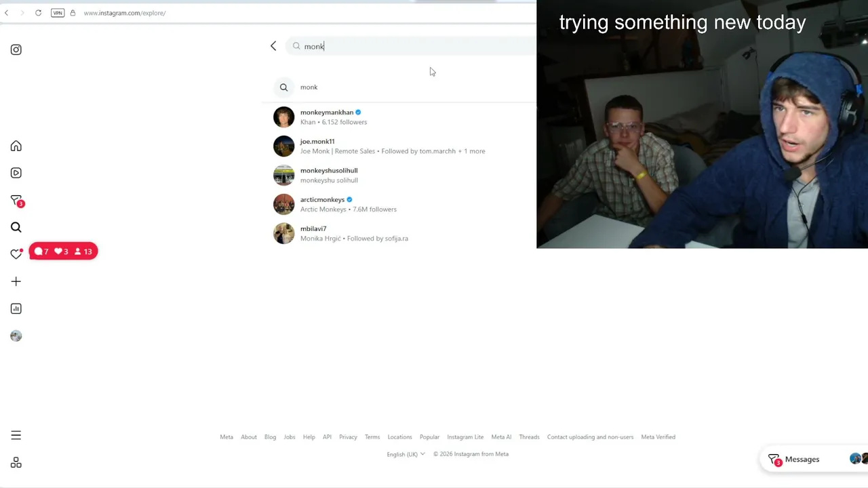Open the About footer link
The width and height of the screenshot is (868, 488).
249,437
